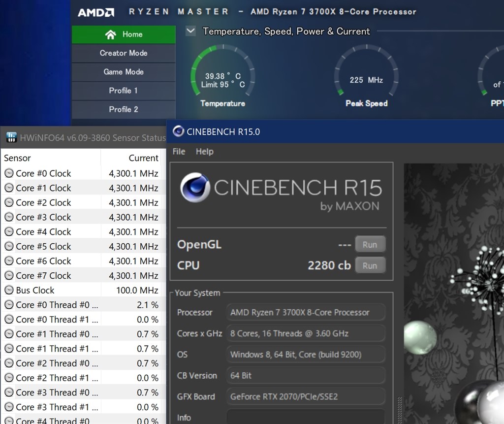504x424 pixels.
Task: Click the Core #0 Clock sensor icon
Action: [9, 173]
